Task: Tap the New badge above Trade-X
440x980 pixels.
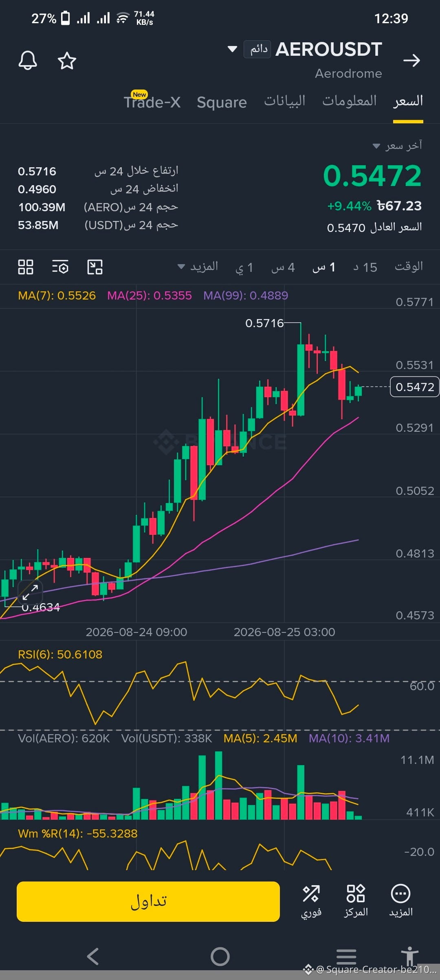Action: 139,94
